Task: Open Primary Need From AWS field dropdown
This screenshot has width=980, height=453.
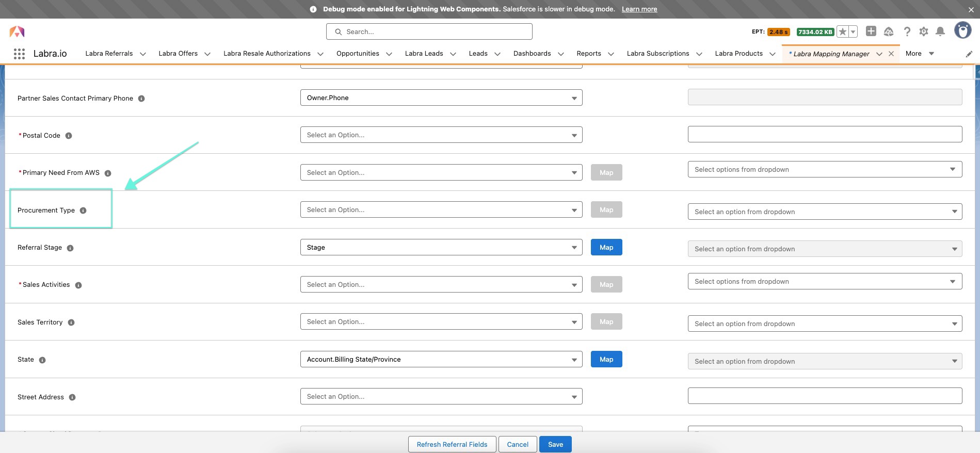Action: tap(441, 172)
